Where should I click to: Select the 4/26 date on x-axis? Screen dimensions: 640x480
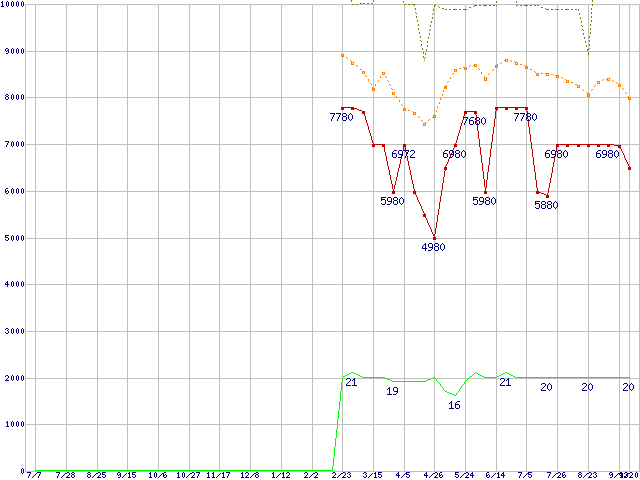point(434,475)
